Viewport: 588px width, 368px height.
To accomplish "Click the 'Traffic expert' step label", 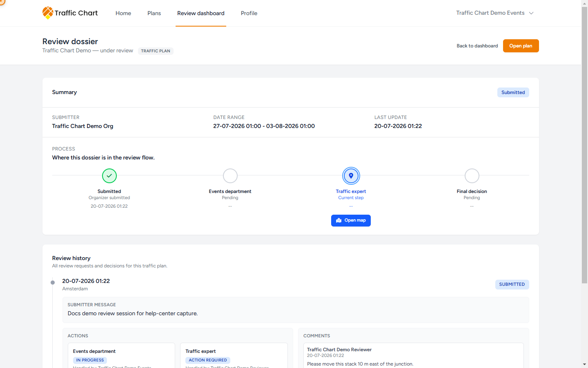I will (351, 191).
